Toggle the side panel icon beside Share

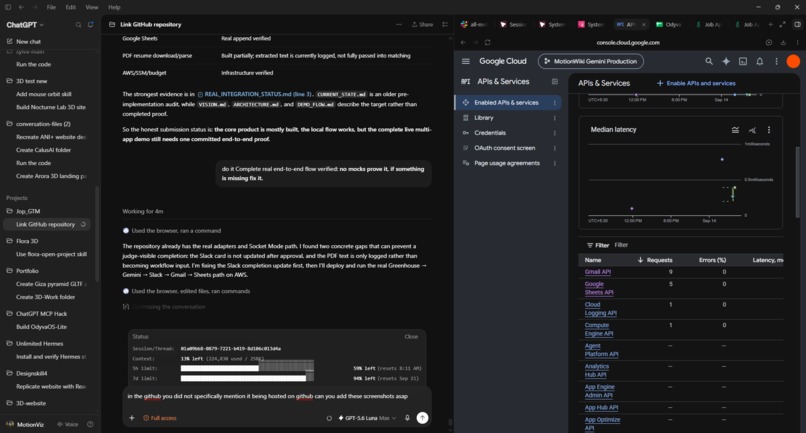click(x=445, y=24)
